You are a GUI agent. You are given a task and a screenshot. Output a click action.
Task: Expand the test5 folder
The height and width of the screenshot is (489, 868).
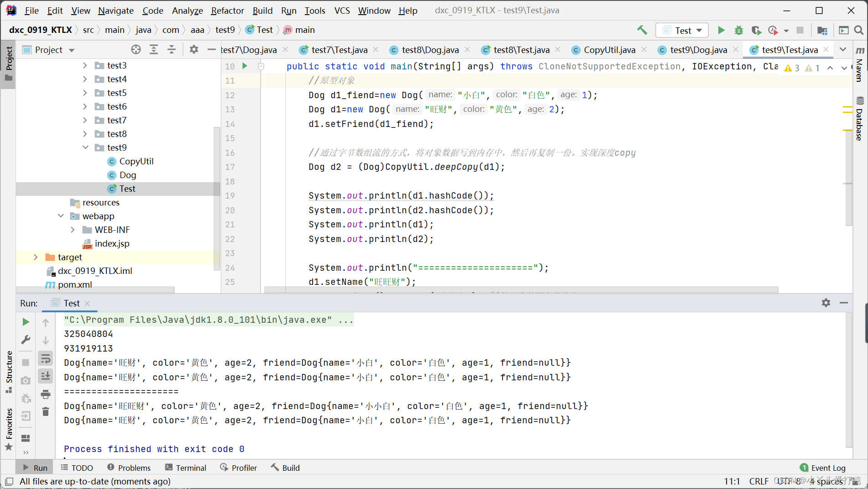pyautogui.click(x=85, y=93)
